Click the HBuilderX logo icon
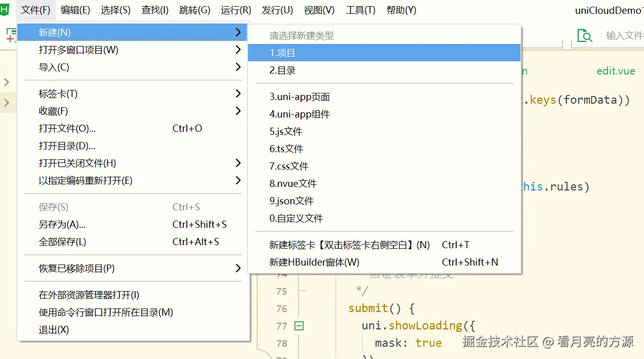This screenshot has width=644, height=359. 6,9
